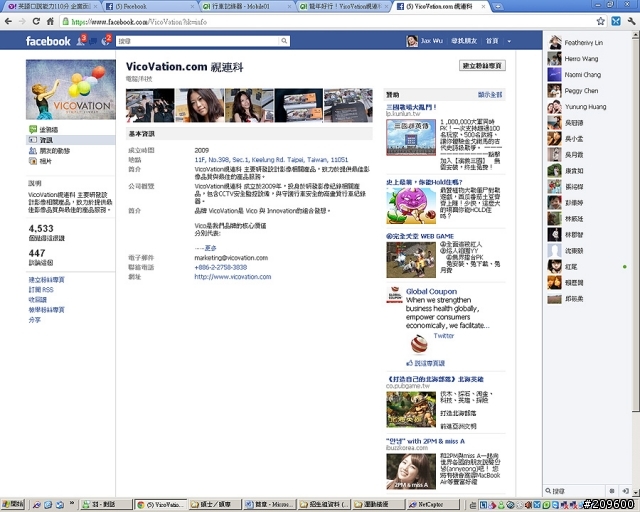Hide the chat sidebar using the arrow icon
The height and width of the screenshot is (512, 640).
(625, 491)
